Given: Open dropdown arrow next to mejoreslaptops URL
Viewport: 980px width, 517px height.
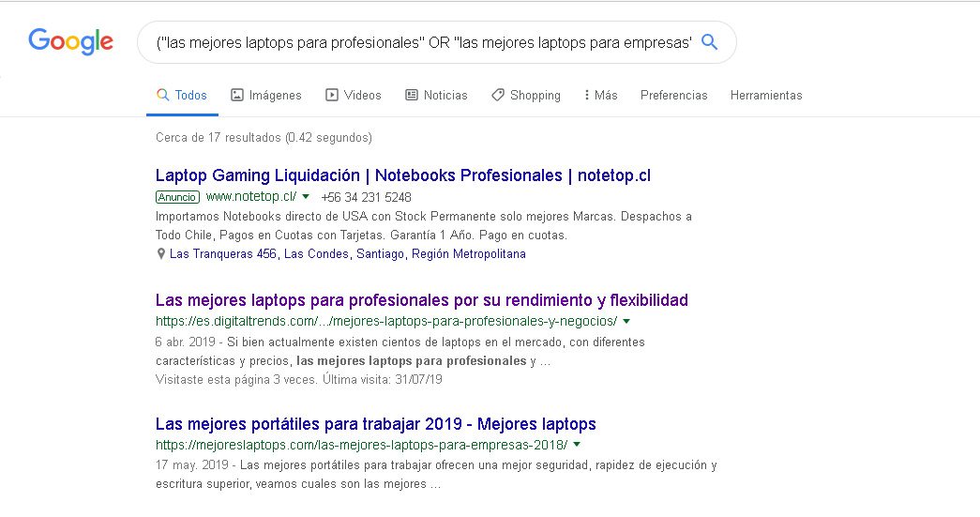Looking at the screenshot, I should (x=577, y=445).
